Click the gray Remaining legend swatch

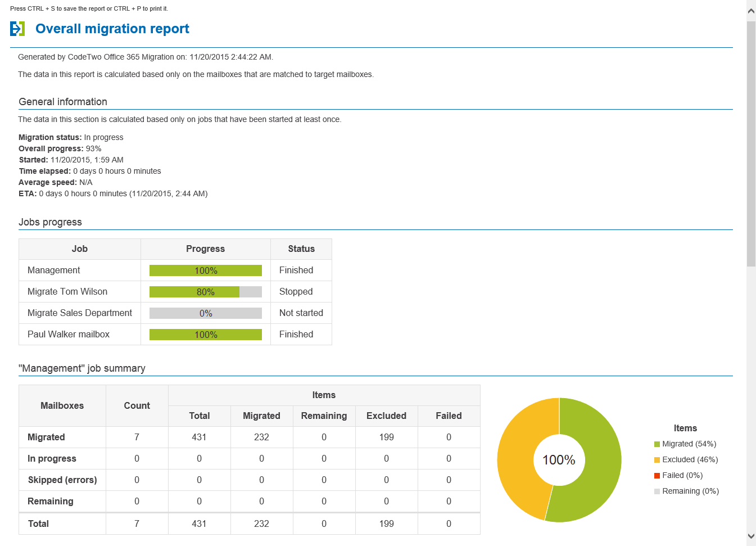[657, 491]
